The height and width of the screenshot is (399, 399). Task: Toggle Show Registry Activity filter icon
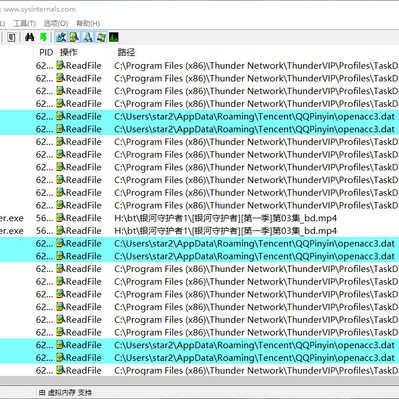[61, 37]
